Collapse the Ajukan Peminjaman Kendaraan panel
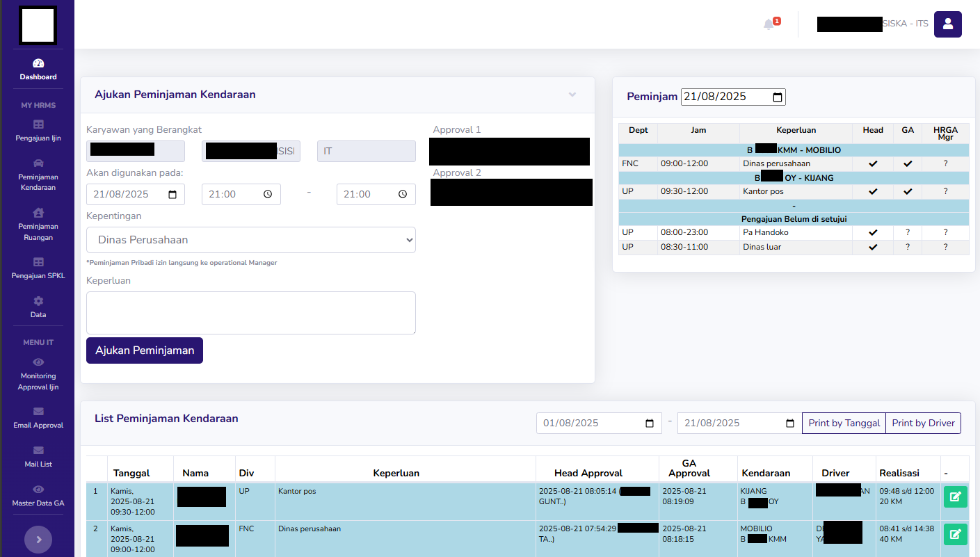This screenshot has height=557, width=980. tap(572, 95)
